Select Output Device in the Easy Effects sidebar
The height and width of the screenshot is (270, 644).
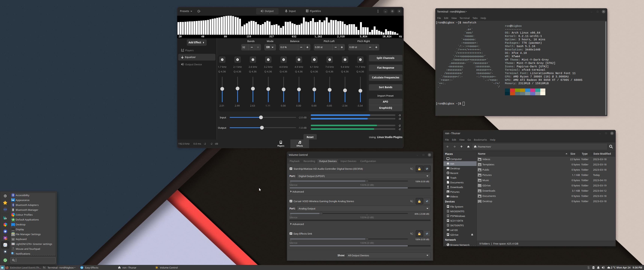click(193, 64)
